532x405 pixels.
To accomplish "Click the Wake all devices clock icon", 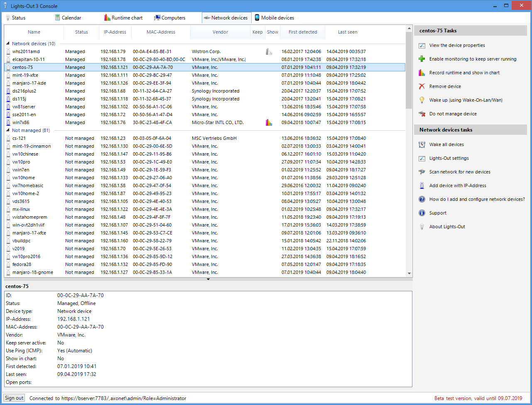I will tap(422, 144).
